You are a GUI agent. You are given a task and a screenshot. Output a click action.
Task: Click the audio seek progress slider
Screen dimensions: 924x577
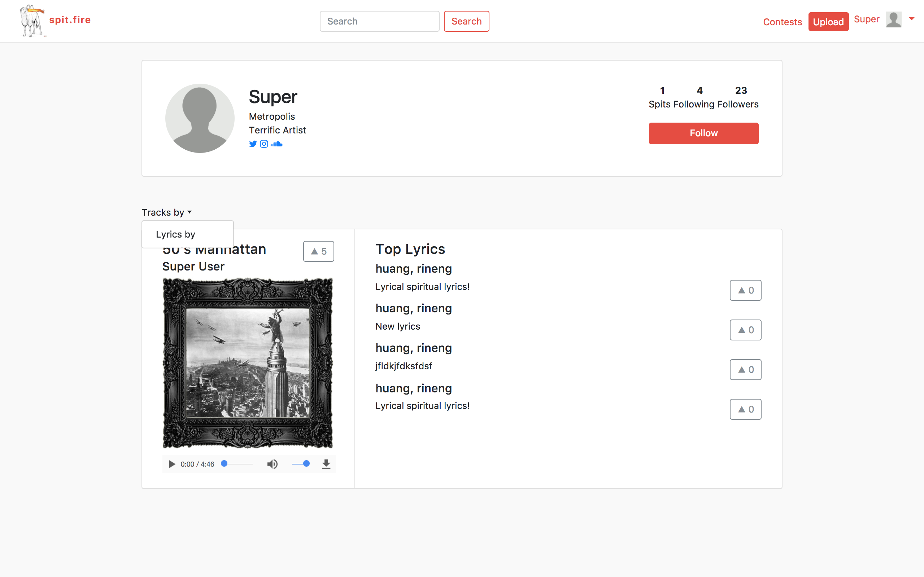(237, 464)
